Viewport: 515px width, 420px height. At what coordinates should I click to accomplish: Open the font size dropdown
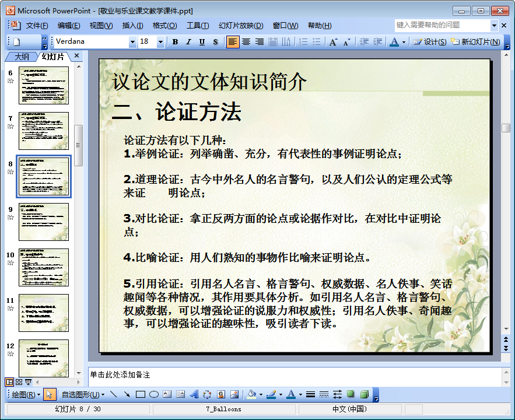pyautogui.click(x=160, y=41)
